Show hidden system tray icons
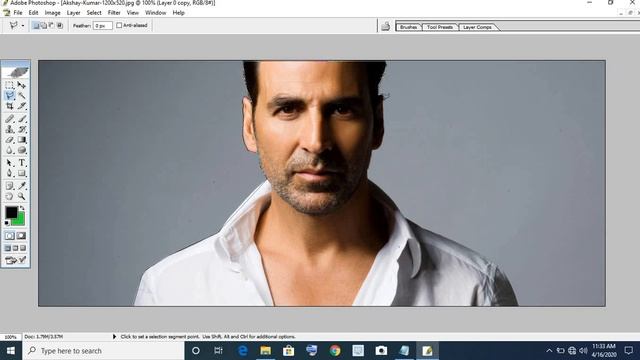 coord(549,351)
